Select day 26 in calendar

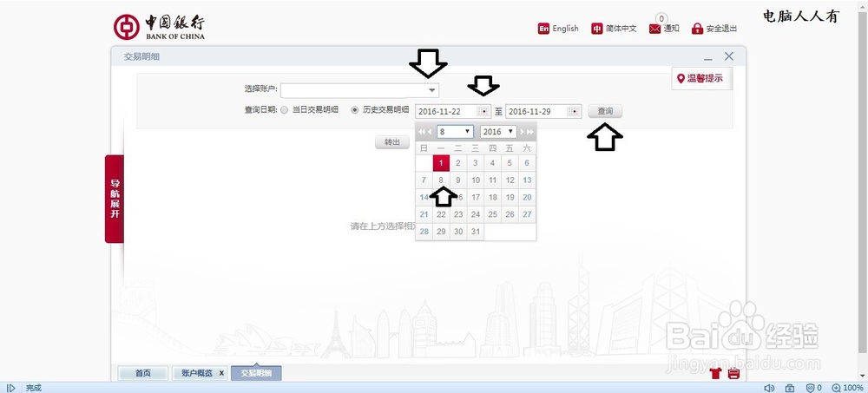pos(510,214)
